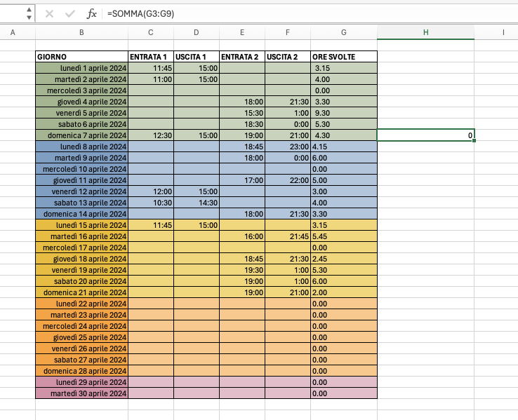Select cell venerdì 5 aprile 2024
The height and width of the screenshot is (420, 518).
tap(81, 113)
